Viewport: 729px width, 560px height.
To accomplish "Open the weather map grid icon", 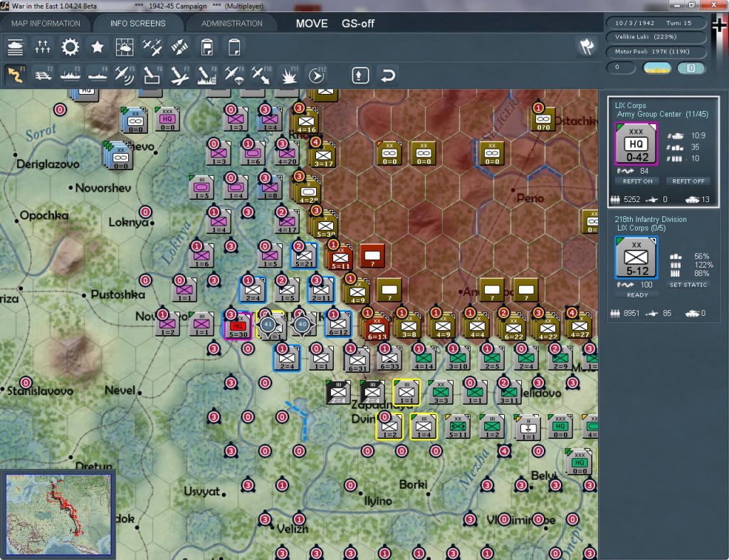I will pyautogui.click(x=125, y=47).
